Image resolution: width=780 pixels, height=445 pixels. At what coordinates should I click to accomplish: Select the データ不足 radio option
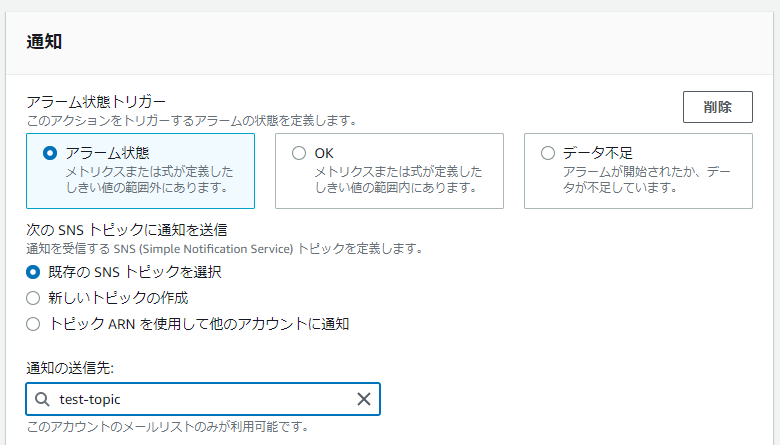(548, 153)
